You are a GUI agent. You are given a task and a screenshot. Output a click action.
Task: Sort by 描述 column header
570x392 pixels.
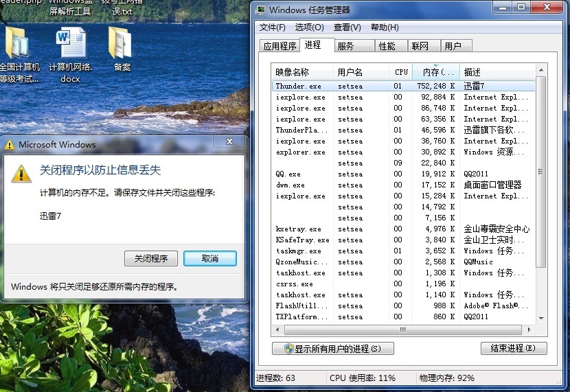[497, 72]
